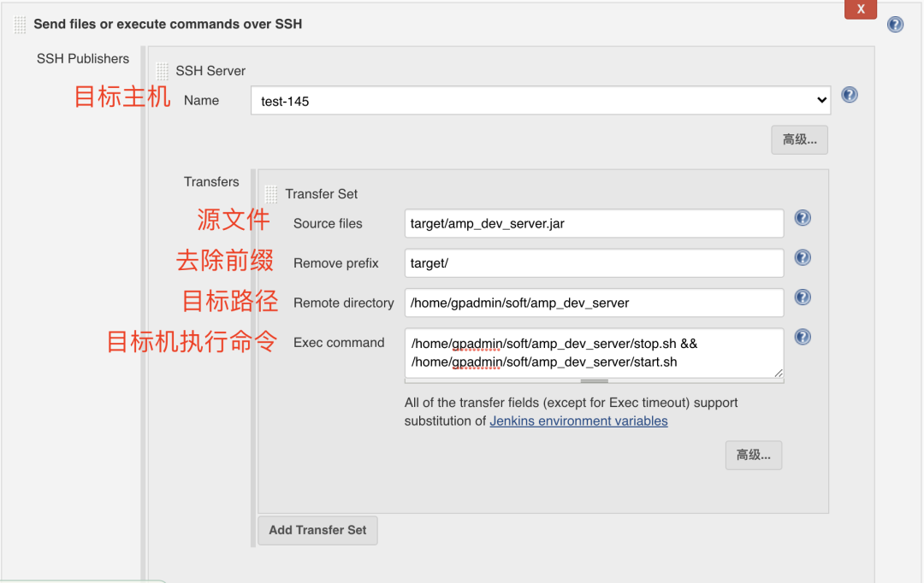Focus the Remove prefix text field
924x583 pixels.
[x=594, y=263]
